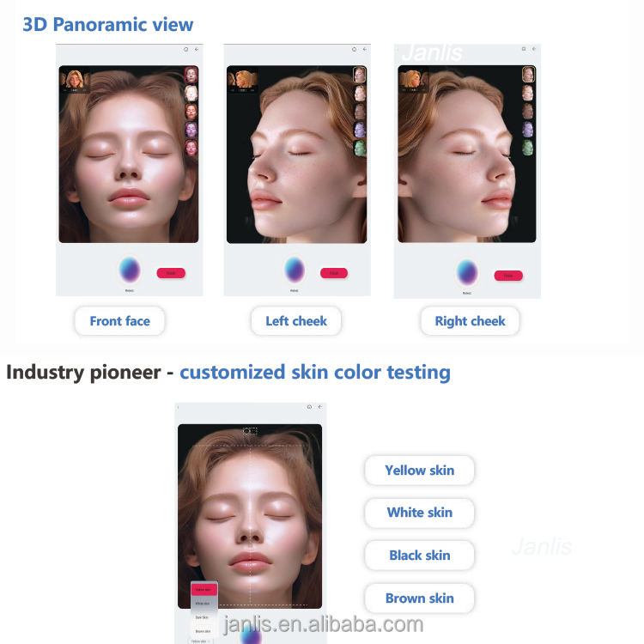
Task: Choose White skin in the dropdown list
Action: (x=203, y=604)
